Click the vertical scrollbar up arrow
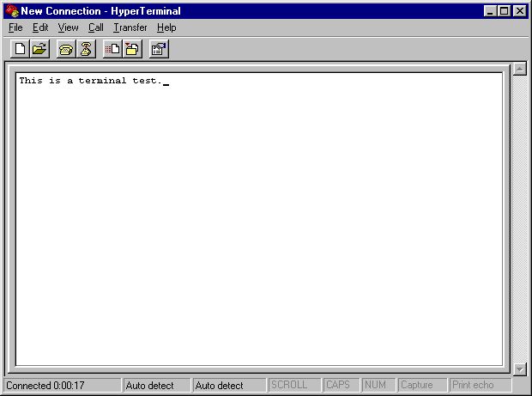This screenshot has height=396, width=532. pyautogui.click(x=519, y=69)
